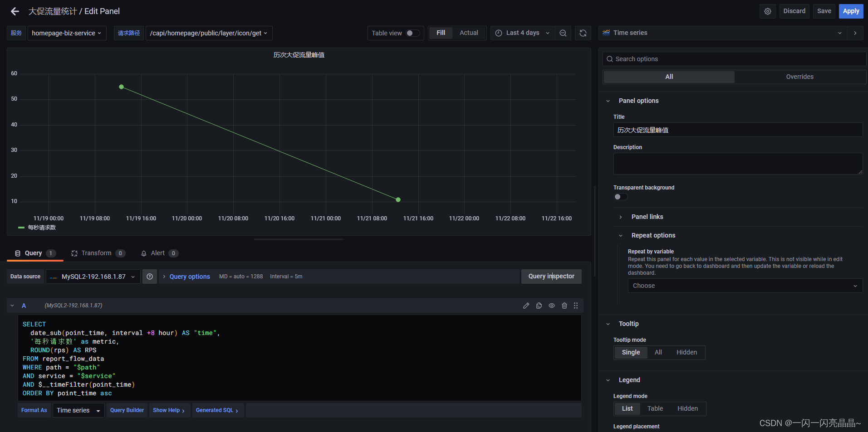Select the 每秒请求数 green legend swatch
This screenshot has width=868, height=432.
(21, 227)
